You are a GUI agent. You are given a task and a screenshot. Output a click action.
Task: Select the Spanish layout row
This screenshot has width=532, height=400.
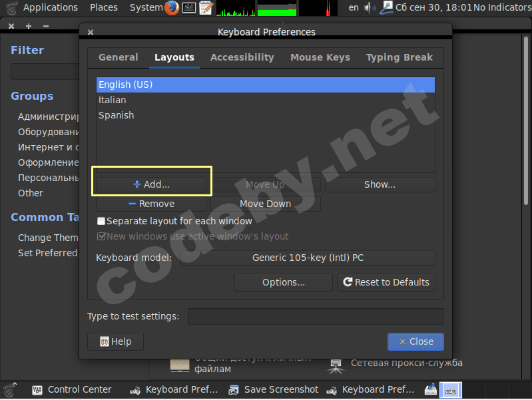(265, 115)
